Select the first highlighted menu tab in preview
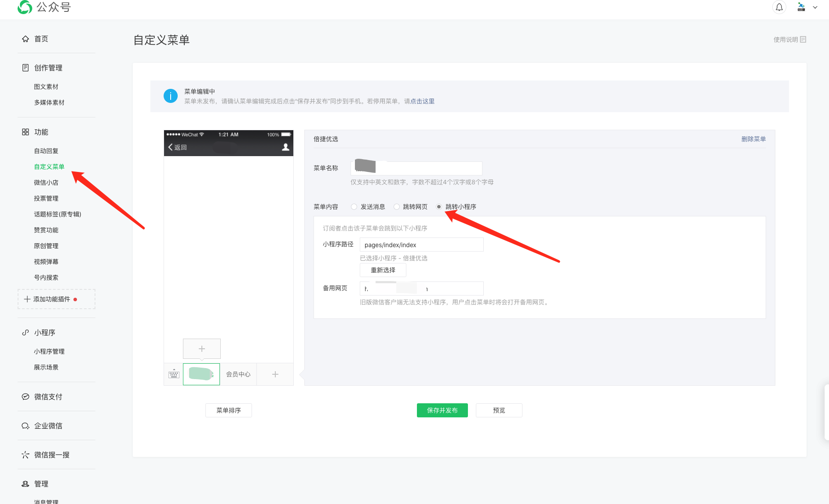The height and width of the screenshot is (504, 829). (201, 374)
